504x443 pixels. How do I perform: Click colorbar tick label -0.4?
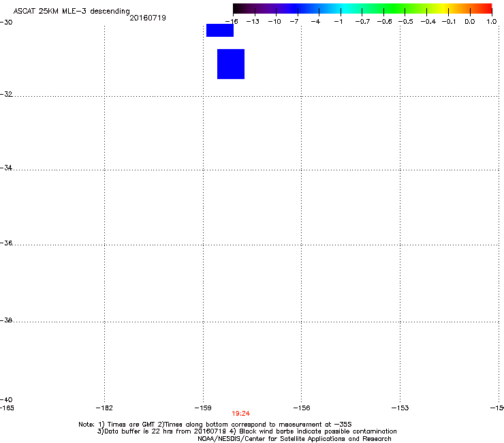pyautogui.click(x=428, y=22)
